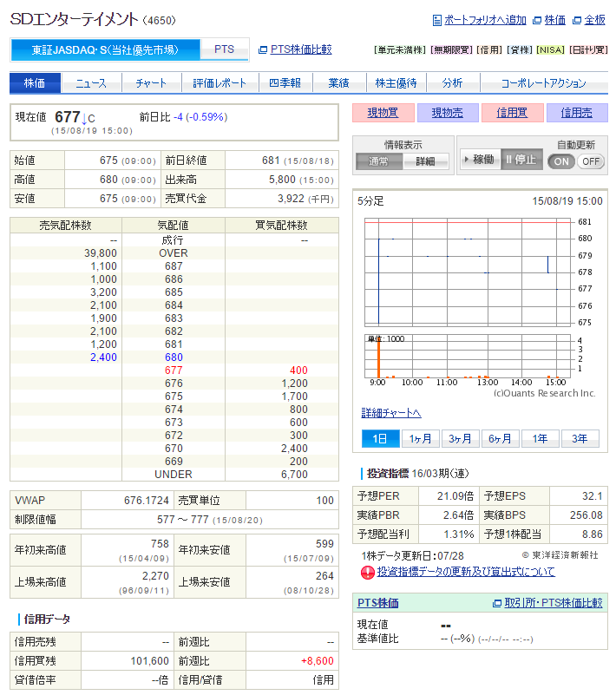Viewport: 616px width, 695px height.
Task: Click the volume bar chart
Action: (x=468, y=356)
